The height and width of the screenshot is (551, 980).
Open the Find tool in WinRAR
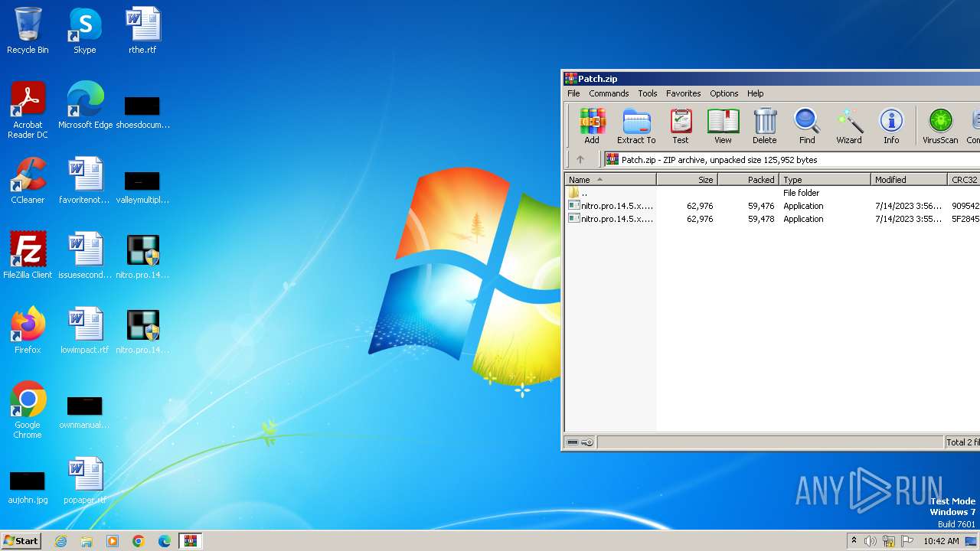[807, 126]
